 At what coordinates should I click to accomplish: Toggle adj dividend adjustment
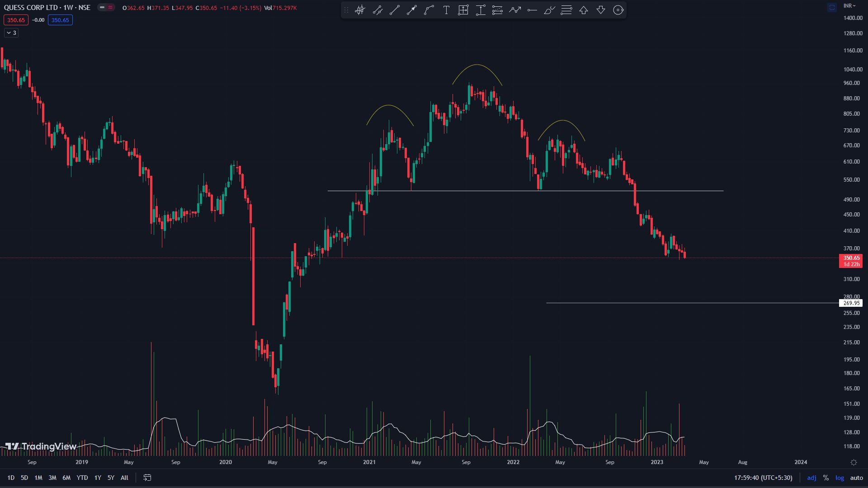tap(811, 478)
